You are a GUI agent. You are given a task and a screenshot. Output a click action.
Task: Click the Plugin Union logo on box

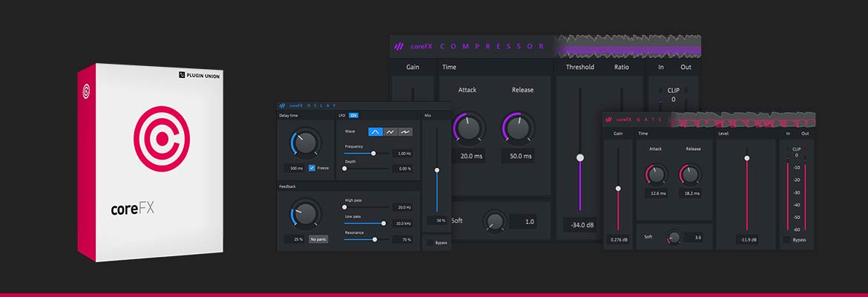[x=200, y=75]
